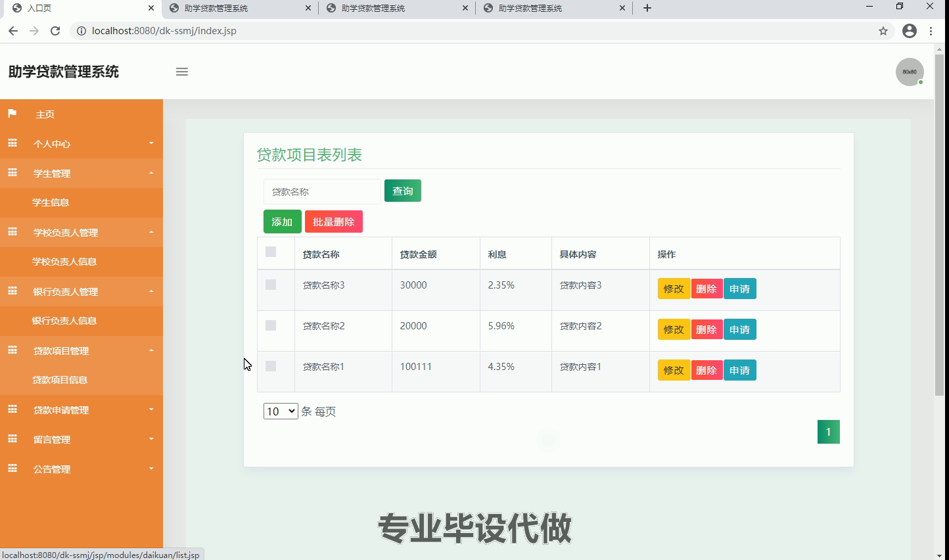
Task: Go forward using the browser forward arrow
Action: [x=34, y=31]
